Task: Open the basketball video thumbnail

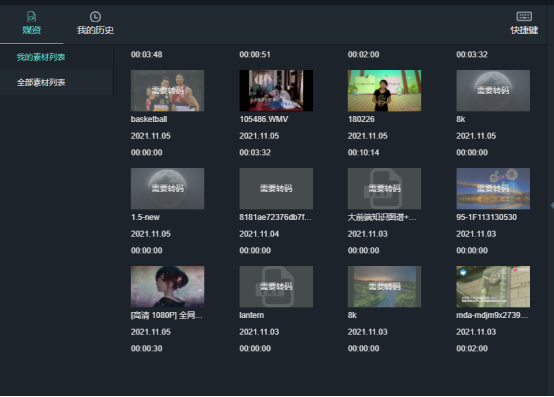Action: (167, 90)
